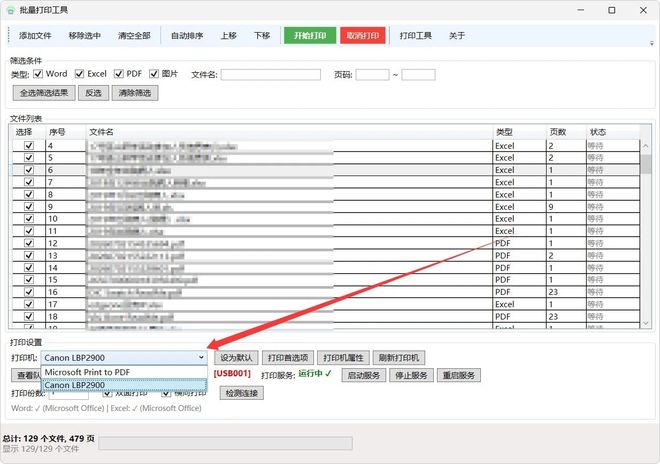Click file list scrollbar down arrow
Viewport: 660px width, 464px height.
click(646, 323)
